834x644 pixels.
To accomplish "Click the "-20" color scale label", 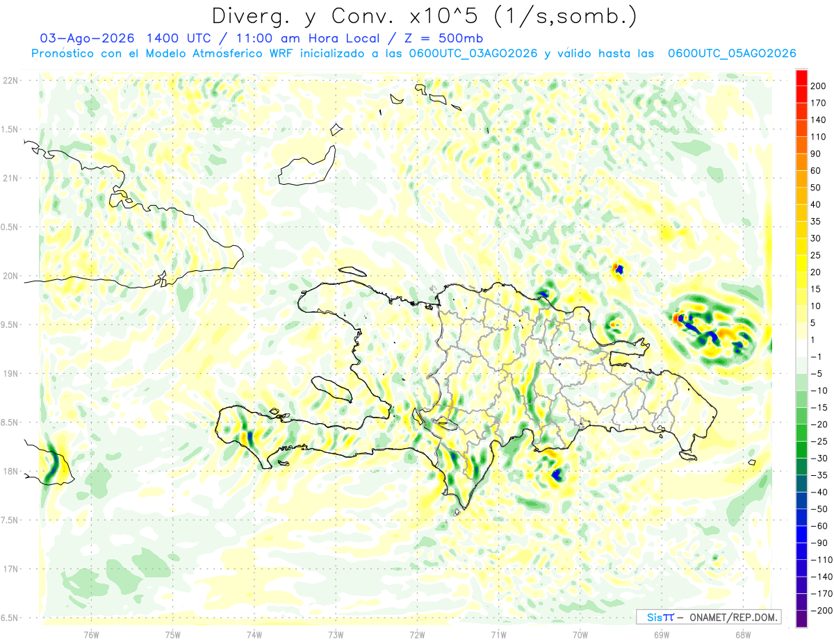I will 819,424.
